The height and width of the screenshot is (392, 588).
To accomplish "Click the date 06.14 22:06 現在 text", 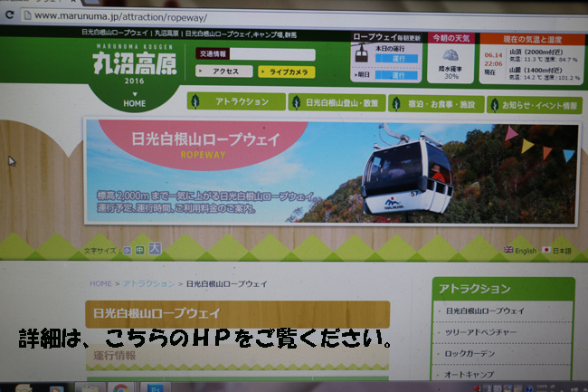I will pyautogui.click(x=493, y=63).
